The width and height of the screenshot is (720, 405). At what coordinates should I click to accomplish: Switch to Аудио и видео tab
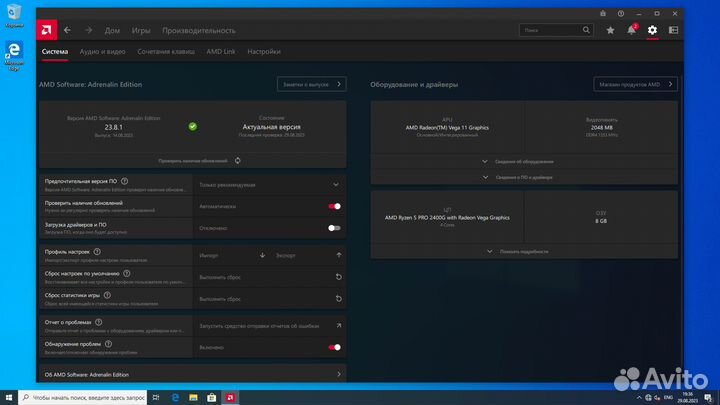(x=102, y=52)
